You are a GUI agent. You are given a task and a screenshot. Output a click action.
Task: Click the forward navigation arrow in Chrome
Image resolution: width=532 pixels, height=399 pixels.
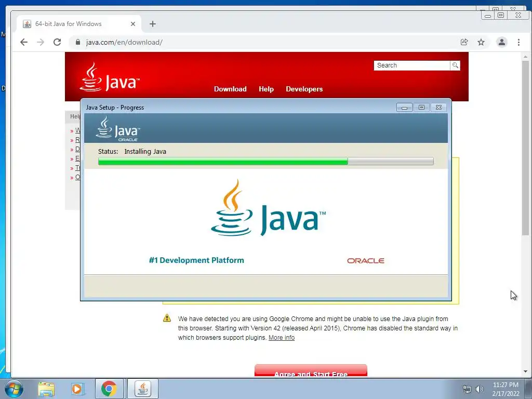pos(41,42)
